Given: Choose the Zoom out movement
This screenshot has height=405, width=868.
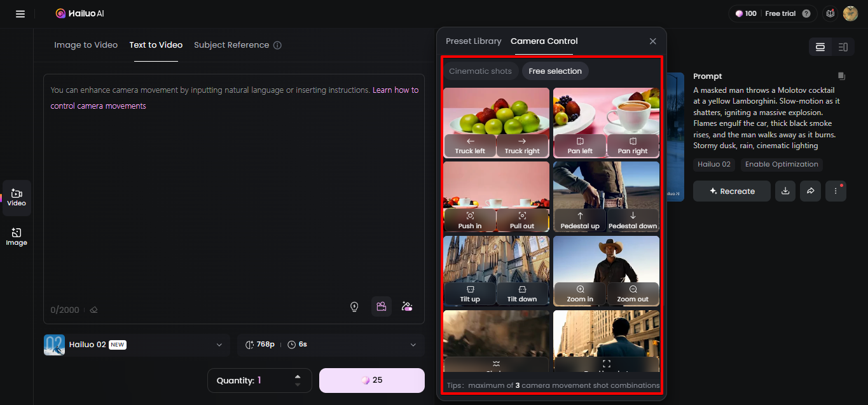Looking at the screenshot, I should [x=633, y=294].
